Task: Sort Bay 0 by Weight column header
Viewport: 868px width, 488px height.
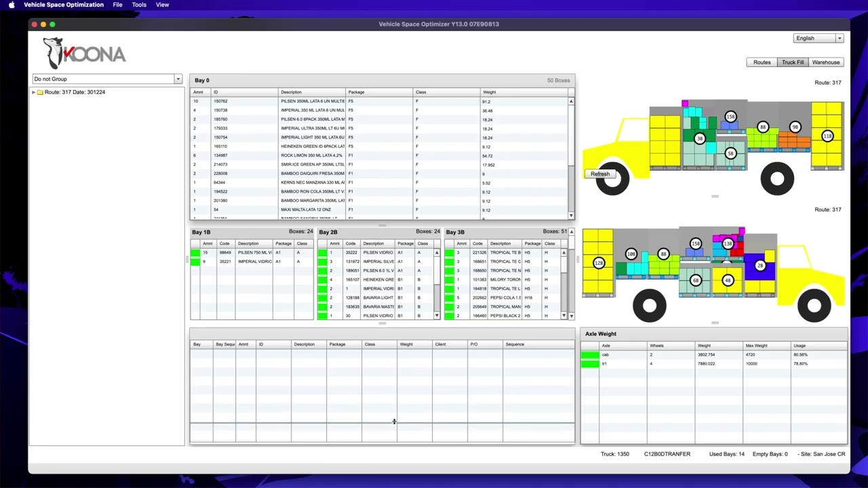Action: pyautogui.click(x=524, y=92)
